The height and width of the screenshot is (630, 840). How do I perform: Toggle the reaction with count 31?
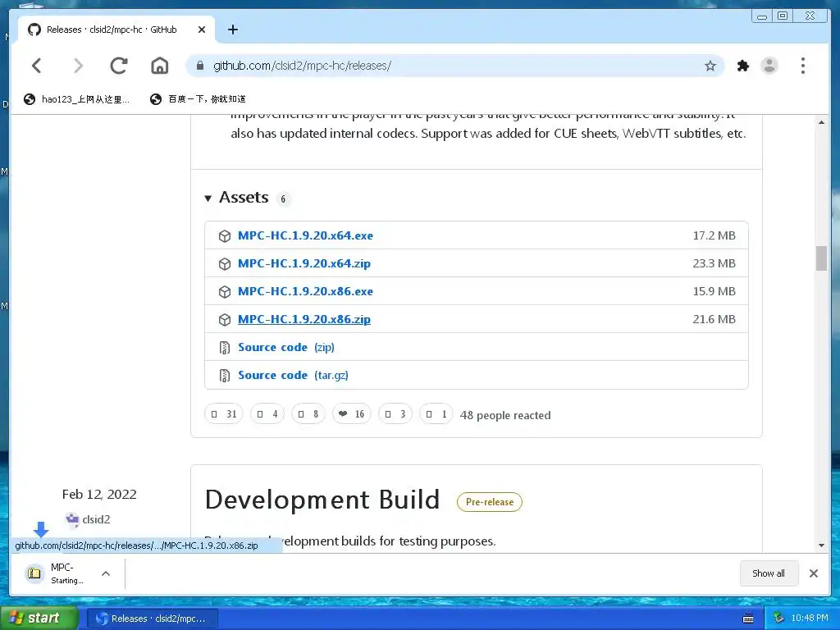tap(224, 414)
